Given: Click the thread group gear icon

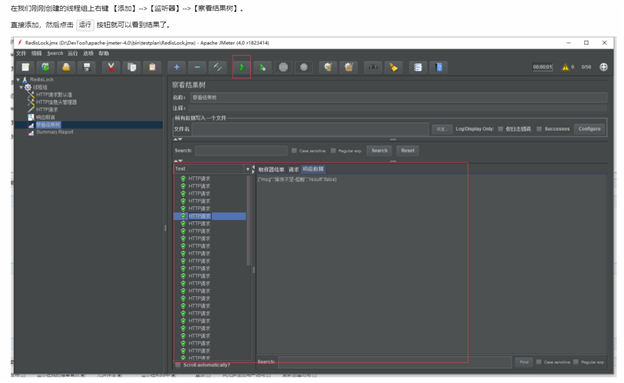Looking at the screenshot, I should [x=28, y=87].
